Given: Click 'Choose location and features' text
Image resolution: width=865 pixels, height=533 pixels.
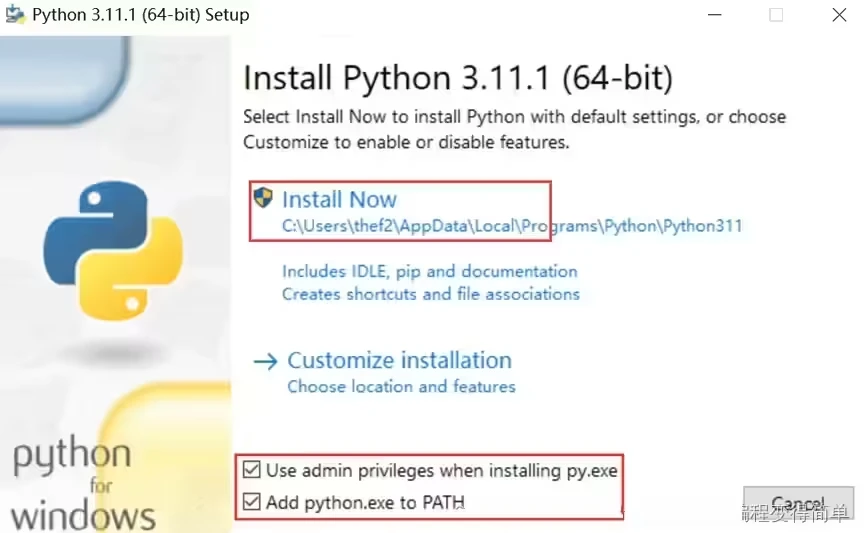Looking at the screenshot, I should click(401, 386).
